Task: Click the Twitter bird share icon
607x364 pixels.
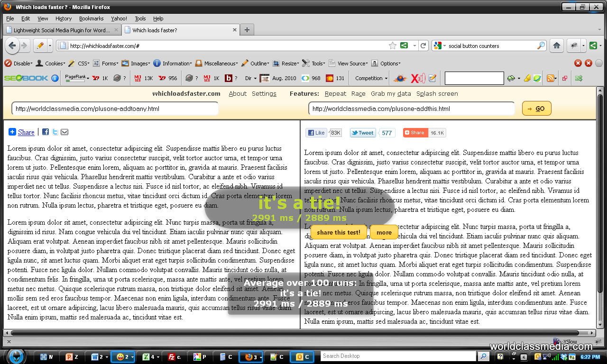Action: [x=55, y=132]
